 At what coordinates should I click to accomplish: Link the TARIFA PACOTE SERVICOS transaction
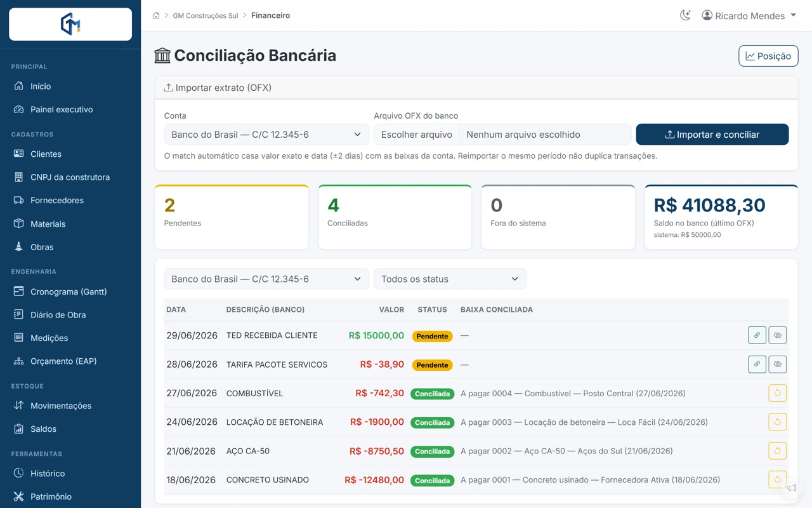[x=757, y=364]
